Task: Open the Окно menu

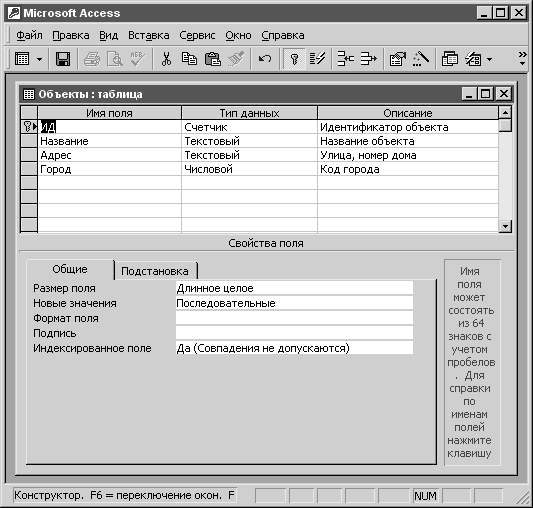Action: (x=238, y=35)
